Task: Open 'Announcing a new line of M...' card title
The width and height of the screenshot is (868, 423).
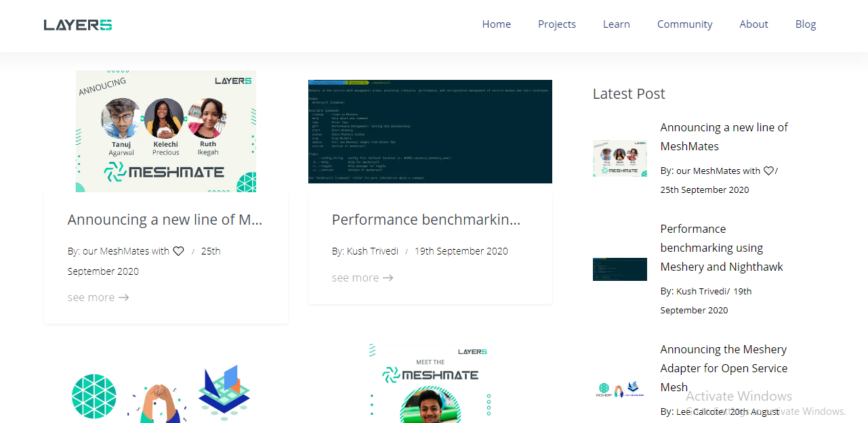Action: 165,220
